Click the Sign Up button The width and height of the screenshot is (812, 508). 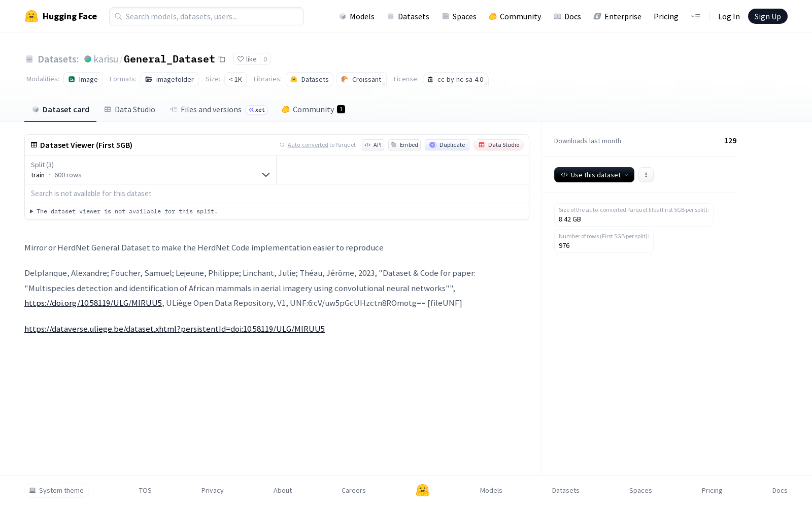tap(767, 16)
